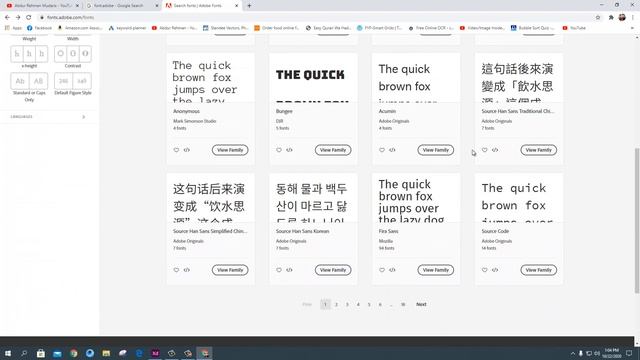640x360 pixels.
Task: Open embed code for Source Code
Action: [x=495, y=270]
